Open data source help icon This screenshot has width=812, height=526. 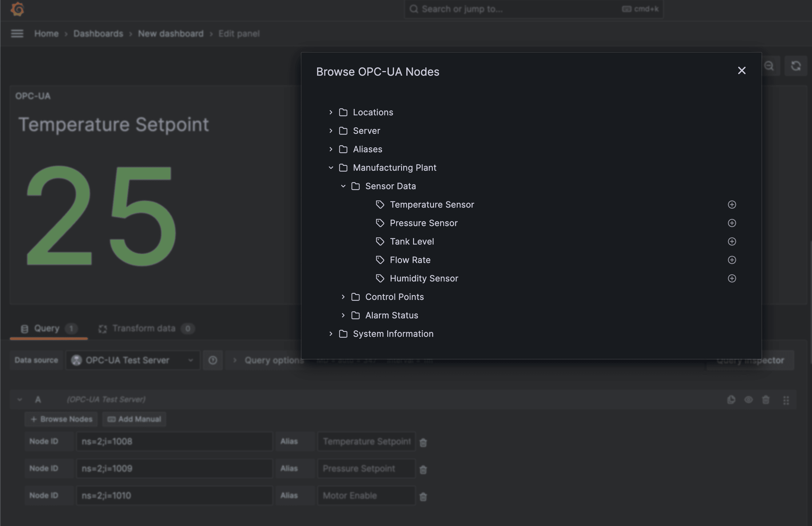[213, 360]
